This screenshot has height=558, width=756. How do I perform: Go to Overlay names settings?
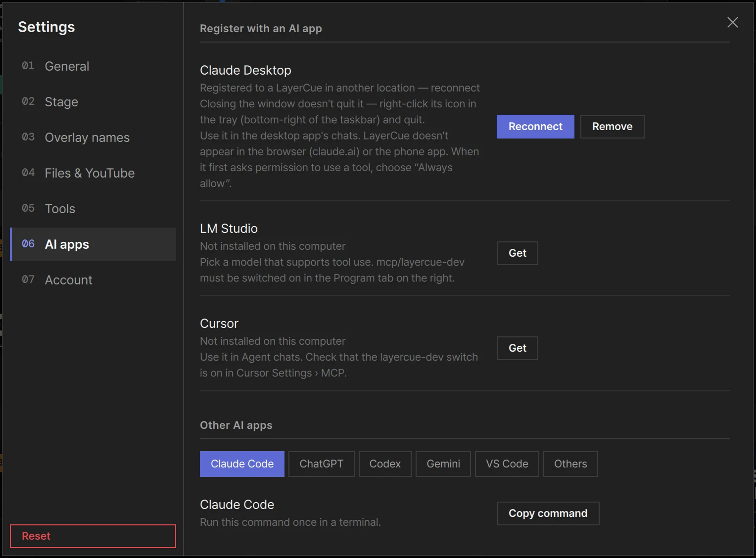(x=93, y=138)
